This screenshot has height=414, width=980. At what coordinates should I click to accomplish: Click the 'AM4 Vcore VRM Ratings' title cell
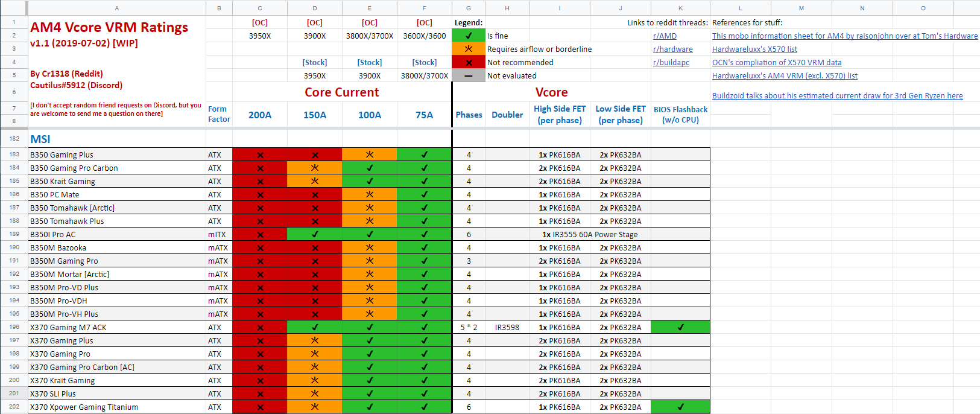pos(109,28)
